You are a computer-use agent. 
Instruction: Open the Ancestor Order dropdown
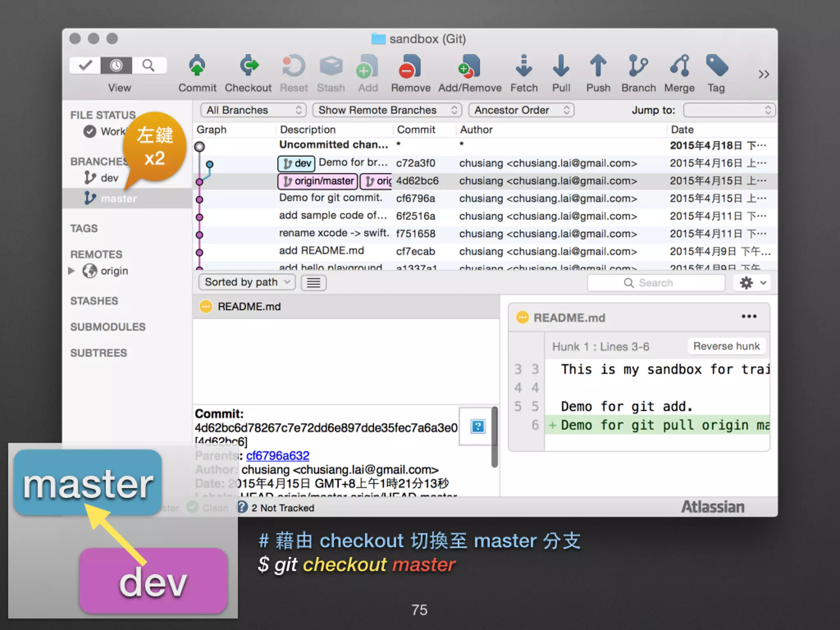click(521, 110)
